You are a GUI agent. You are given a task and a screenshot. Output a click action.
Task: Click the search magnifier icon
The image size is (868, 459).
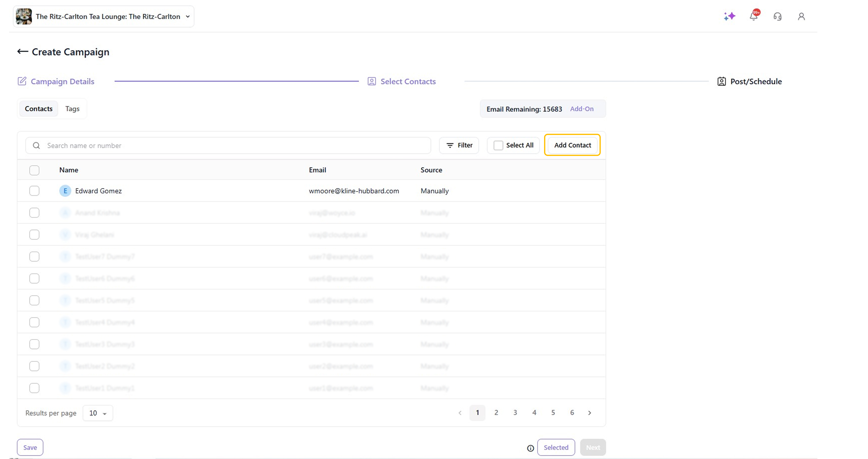click(36, 145)
